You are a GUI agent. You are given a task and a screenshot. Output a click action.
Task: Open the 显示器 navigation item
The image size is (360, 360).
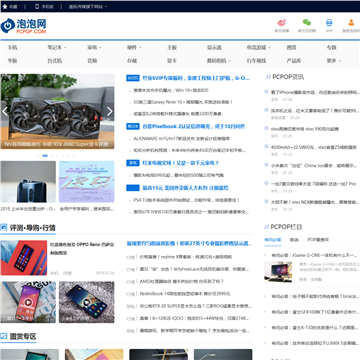click(x=214, y=48)
